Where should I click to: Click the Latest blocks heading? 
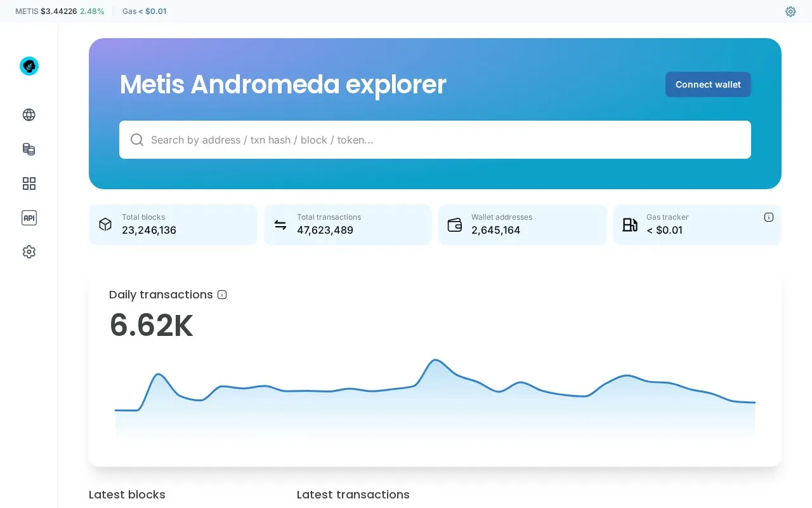[127, 495]
